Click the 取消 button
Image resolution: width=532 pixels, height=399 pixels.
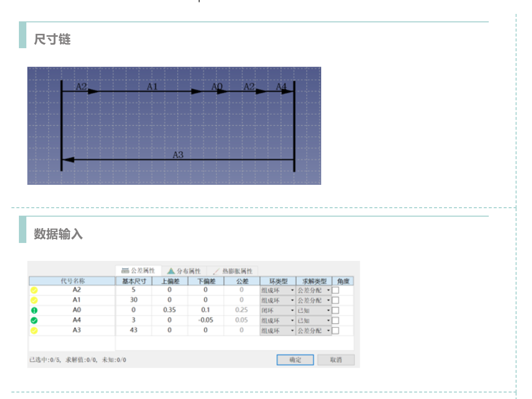336,360
